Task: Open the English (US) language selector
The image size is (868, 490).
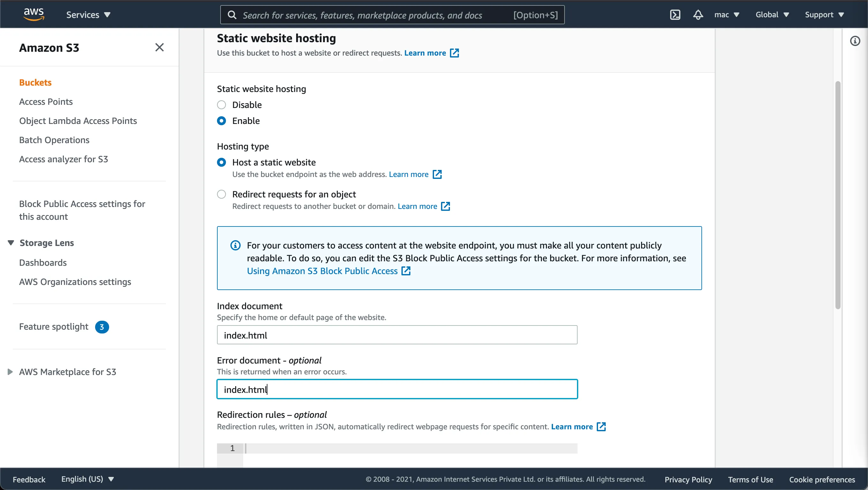Action: pos(88,479)
